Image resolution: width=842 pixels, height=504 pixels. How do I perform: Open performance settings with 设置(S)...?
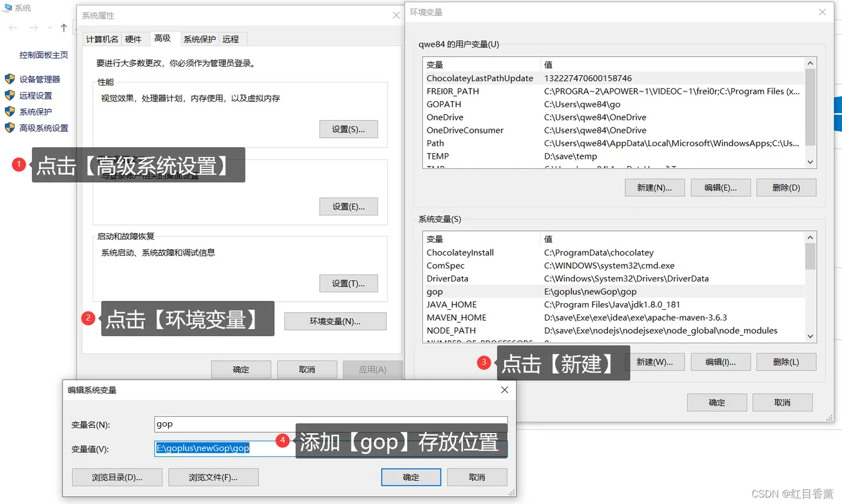(349, 129)
